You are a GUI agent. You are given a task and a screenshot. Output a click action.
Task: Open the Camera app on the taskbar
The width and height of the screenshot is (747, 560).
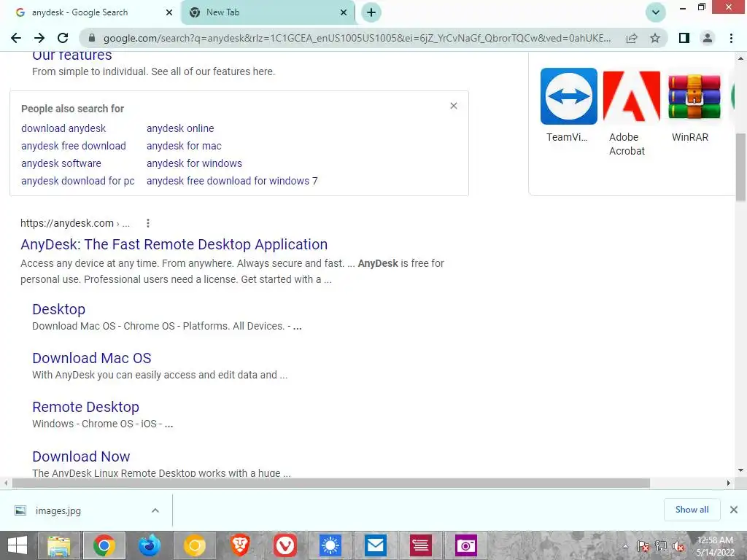(466, 545)
